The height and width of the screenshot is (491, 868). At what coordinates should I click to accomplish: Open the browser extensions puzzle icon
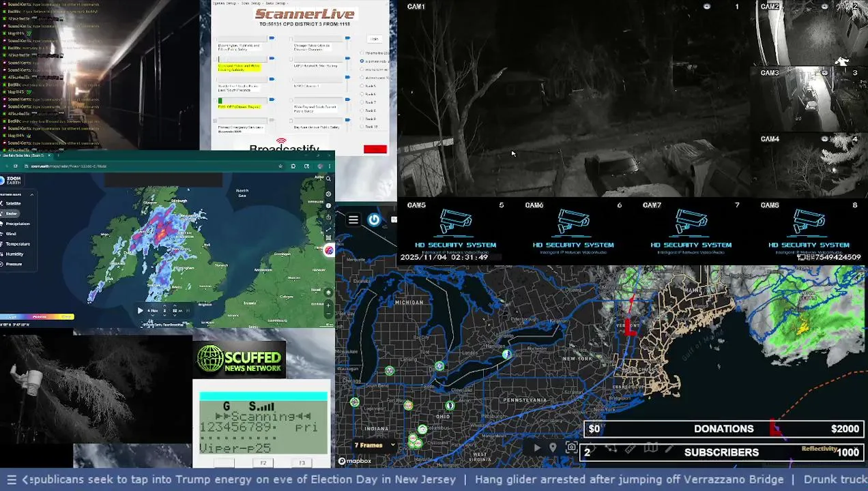tap(293, 166)
